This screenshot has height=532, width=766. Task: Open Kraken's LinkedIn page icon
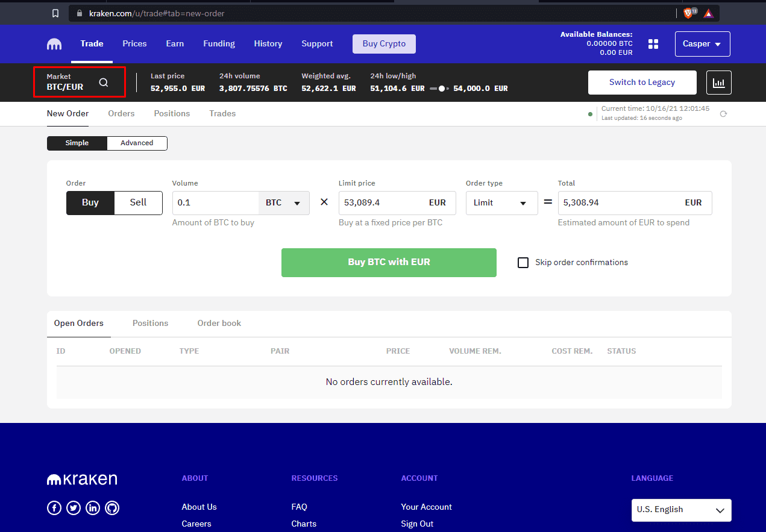[x=93, y=508]
